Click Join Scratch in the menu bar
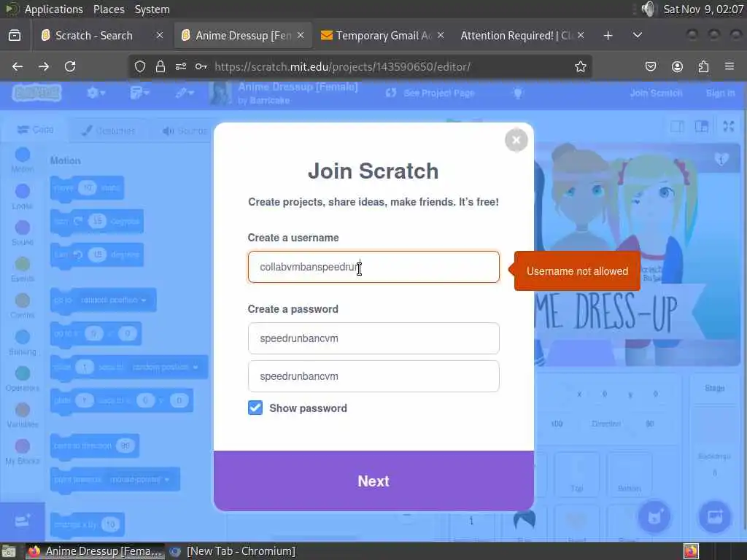This screenshot has height=560, width=747. pyautogui.click(x=656, y=93)
